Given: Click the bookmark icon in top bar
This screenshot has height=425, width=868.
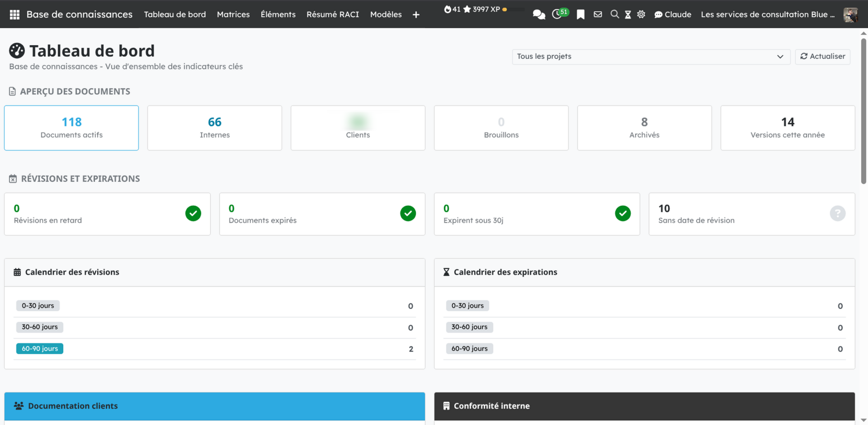Looking at the screenshot, I should coord(580,14).
